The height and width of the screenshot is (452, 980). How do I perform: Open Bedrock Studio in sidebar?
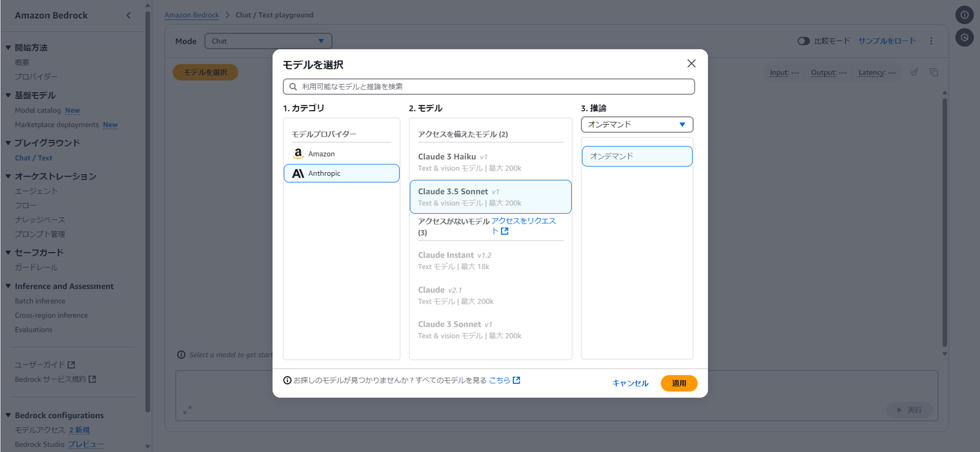tap(39, 444)
